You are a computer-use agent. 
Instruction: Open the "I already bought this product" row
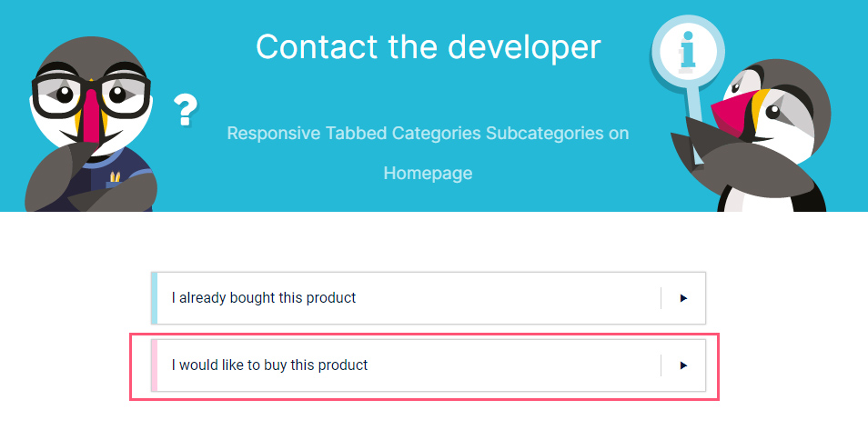(x=429, y=298)
